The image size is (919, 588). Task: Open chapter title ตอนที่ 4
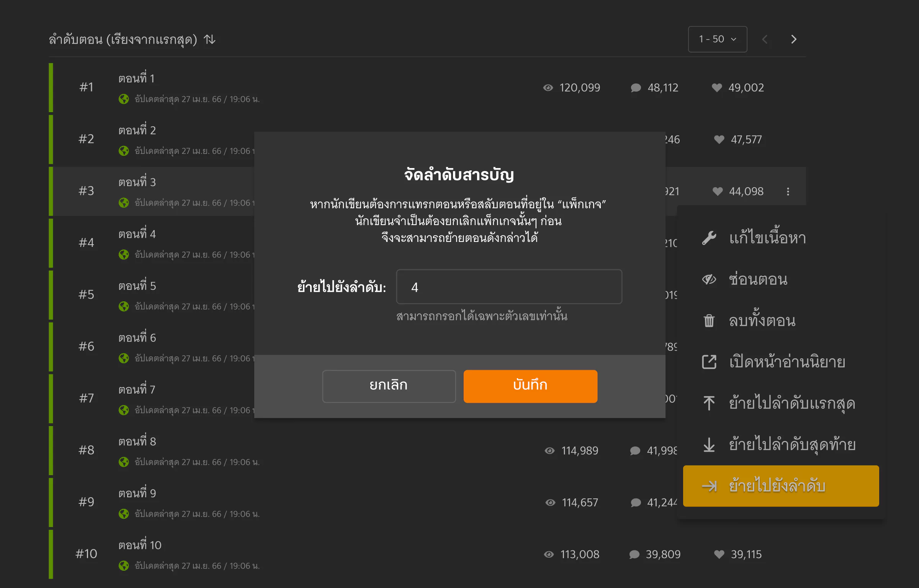coord(137,234)
